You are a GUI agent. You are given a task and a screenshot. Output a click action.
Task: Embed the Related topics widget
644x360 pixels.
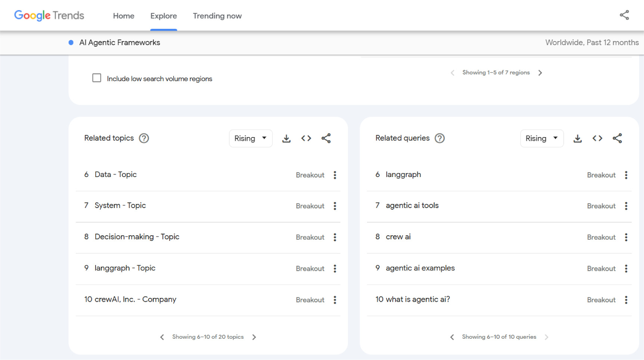pos(306,139)
